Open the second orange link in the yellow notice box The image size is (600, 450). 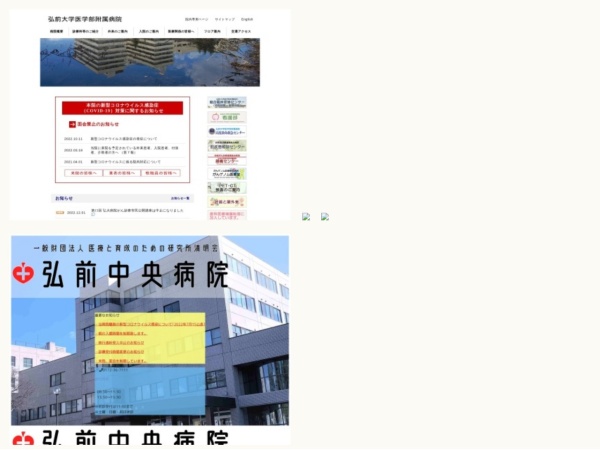tap(122, 333)
